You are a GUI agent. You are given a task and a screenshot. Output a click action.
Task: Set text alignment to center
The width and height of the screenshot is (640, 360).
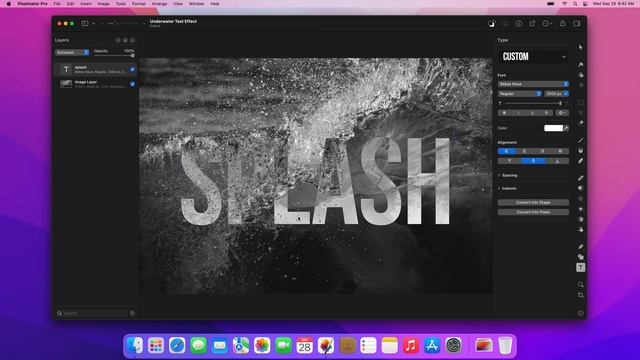(524, 151)
